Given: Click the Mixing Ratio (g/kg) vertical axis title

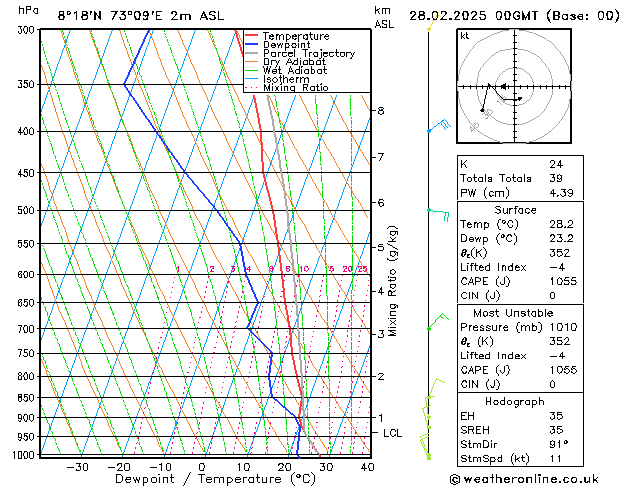Looking at the screenshot, I should [x=392, y=281].
